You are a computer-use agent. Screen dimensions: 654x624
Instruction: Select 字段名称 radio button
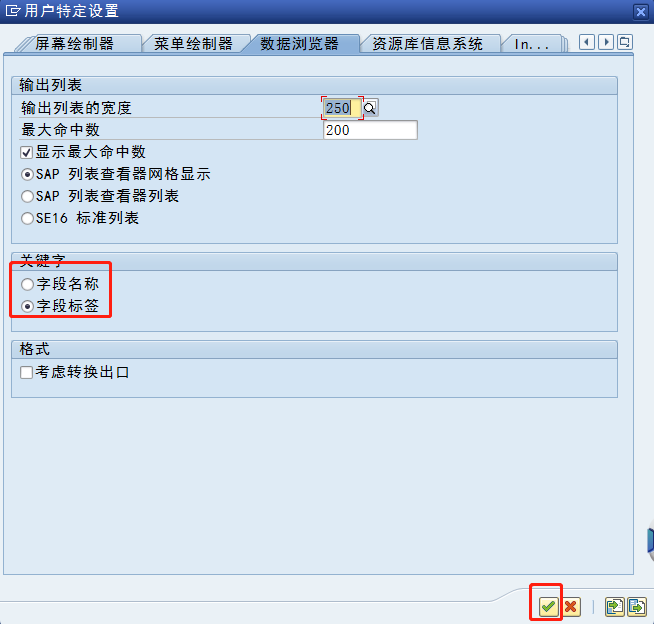click(27, 284)
